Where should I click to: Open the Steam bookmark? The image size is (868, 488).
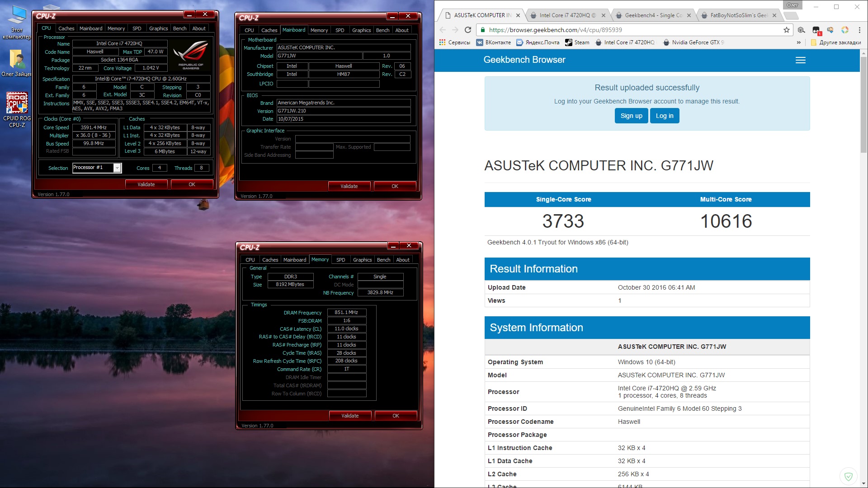(577, 42)
